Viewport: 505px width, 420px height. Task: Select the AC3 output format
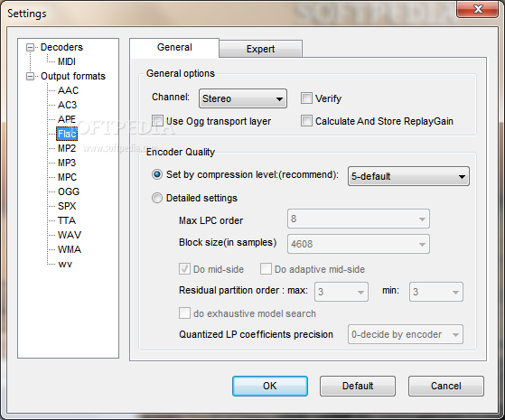[x=68, y=105]
